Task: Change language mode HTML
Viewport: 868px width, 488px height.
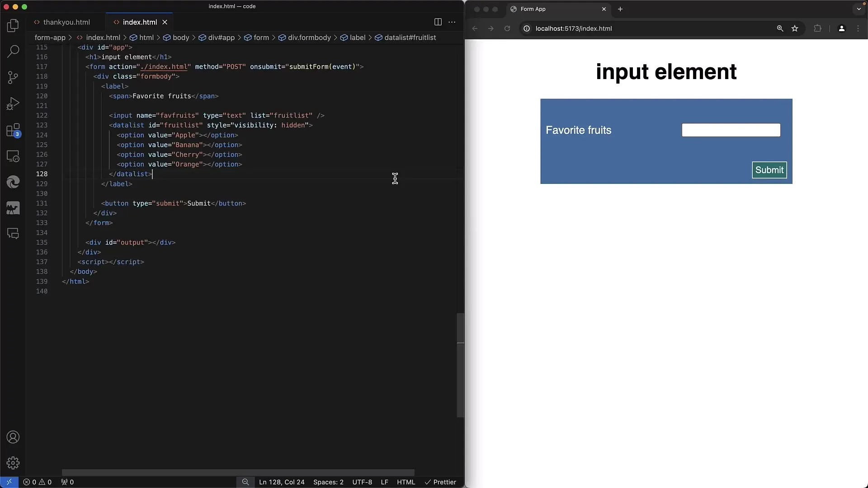Action: (x=406, y=482)
